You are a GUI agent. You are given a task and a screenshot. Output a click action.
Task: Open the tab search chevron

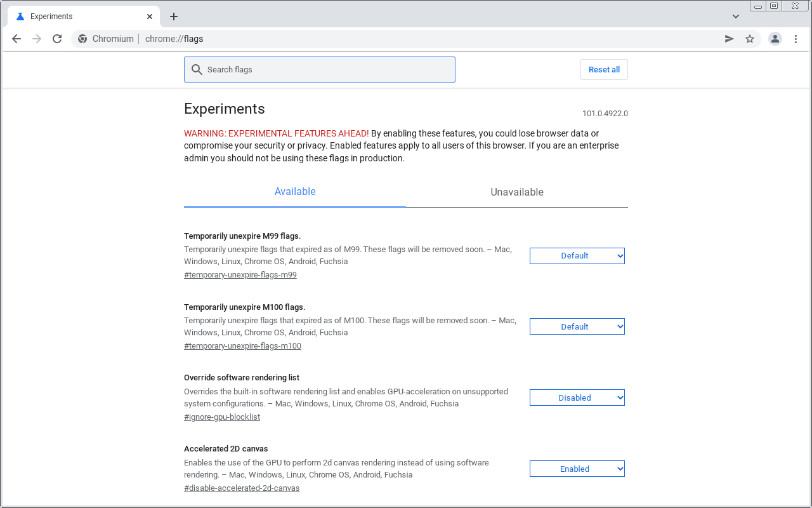(735, 16)
